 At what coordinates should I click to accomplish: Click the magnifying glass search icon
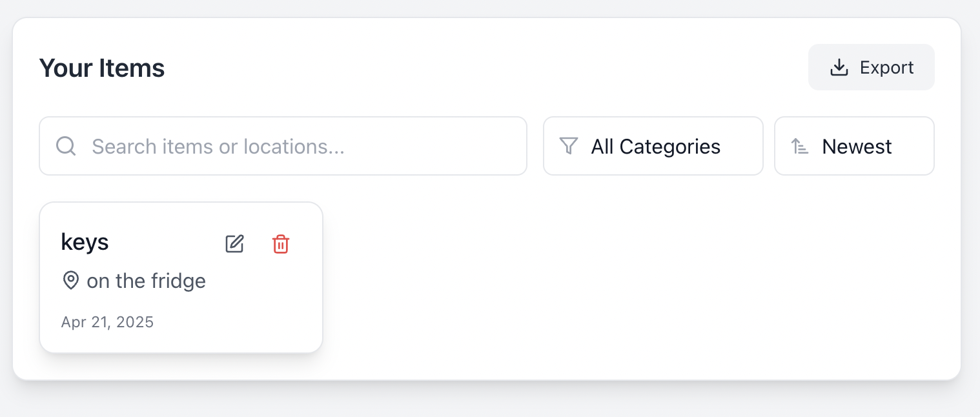66,147
